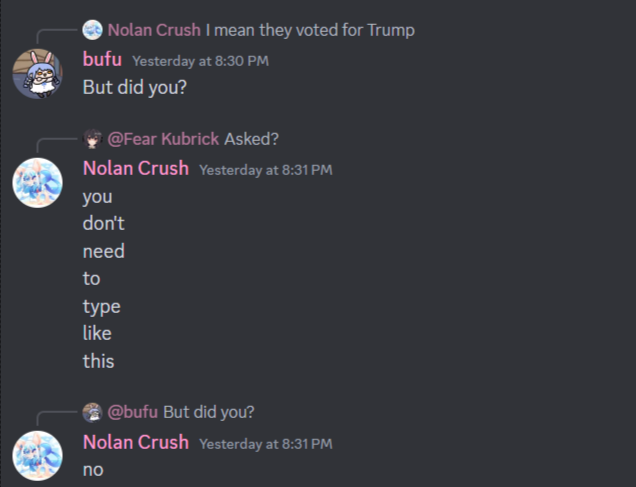
Task: Jump to replied message 'I mean they voted for Trump'
Action: pyautogui.click(x=310, y=30)
